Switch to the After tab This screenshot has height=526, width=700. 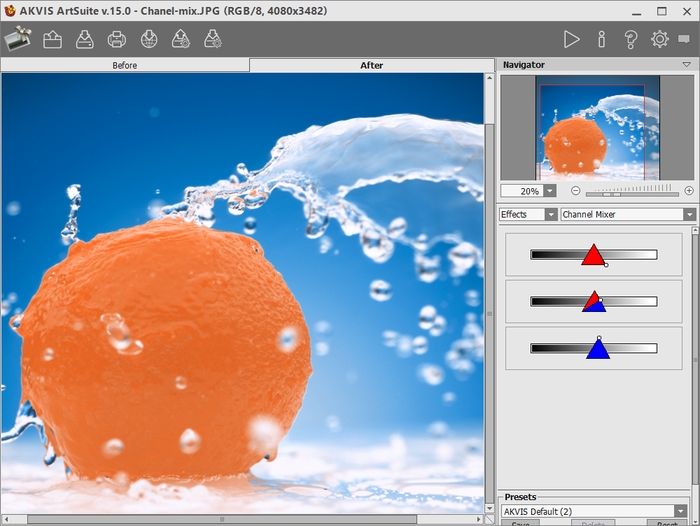(371, 65)
